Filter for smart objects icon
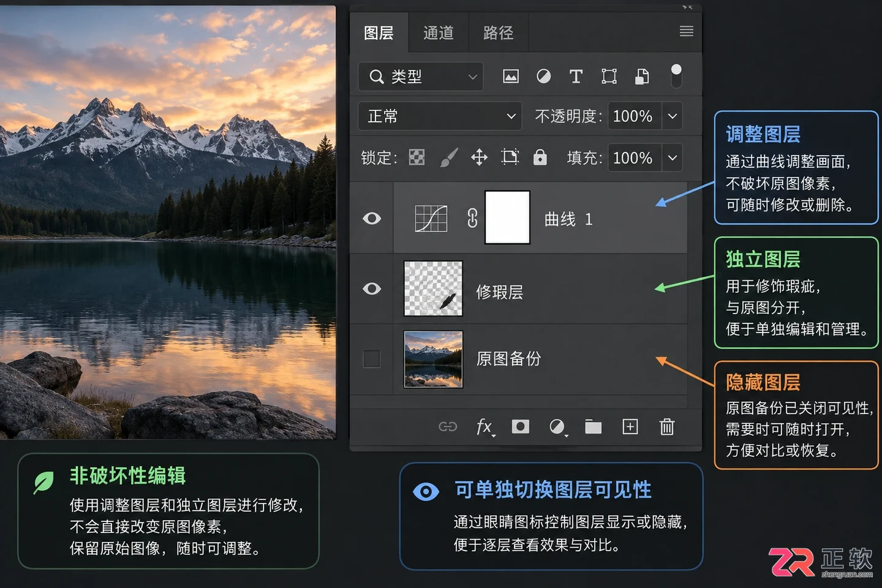Screen dimensions: 882x588 [642, 76]
